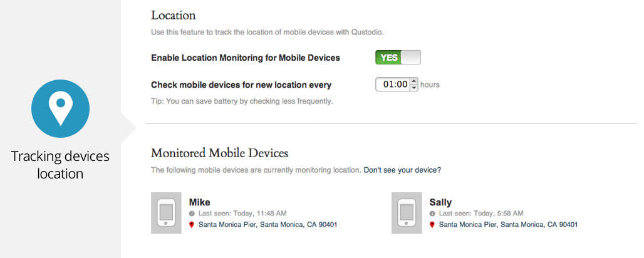This screenshot has width=644, height=258.
Task: Click the "Tracking devices location" label
Action: [x=60, y=165]
